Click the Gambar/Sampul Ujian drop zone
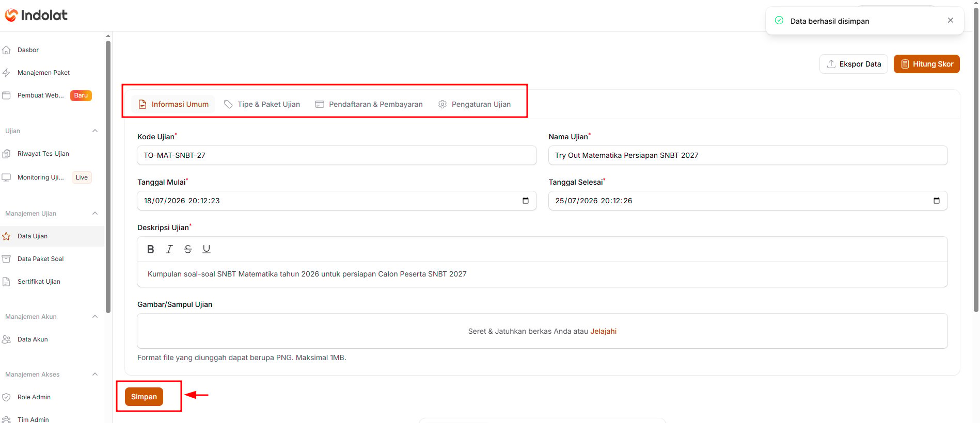The height and width of the screenshot is (423, 980). [542, 331]
